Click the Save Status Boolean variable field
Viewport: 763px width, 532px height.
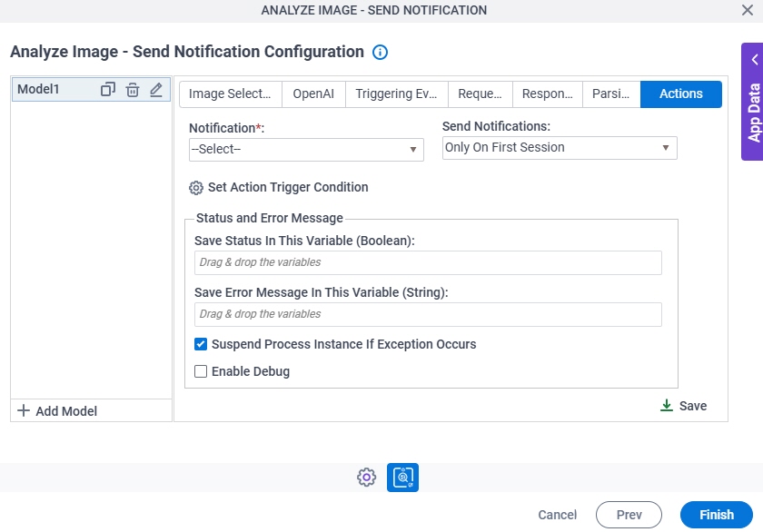click(428, 262)
